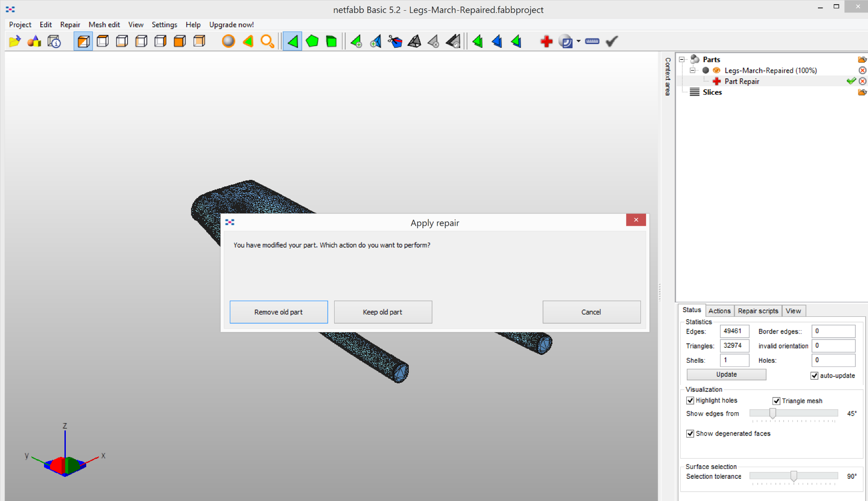Close the Apply repair dialog
The width and height of the screenshot is (868, 501).
(x=636, y=220)
